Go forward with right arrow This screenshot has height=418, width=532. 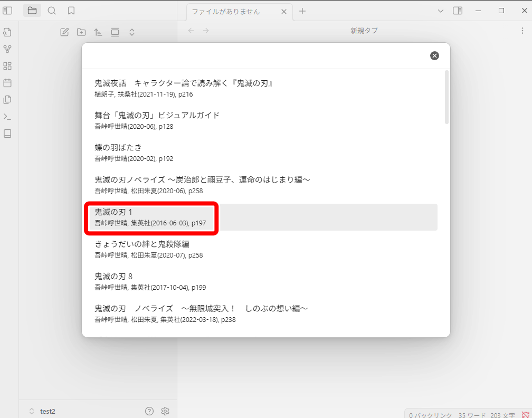(x=206, y=31)
